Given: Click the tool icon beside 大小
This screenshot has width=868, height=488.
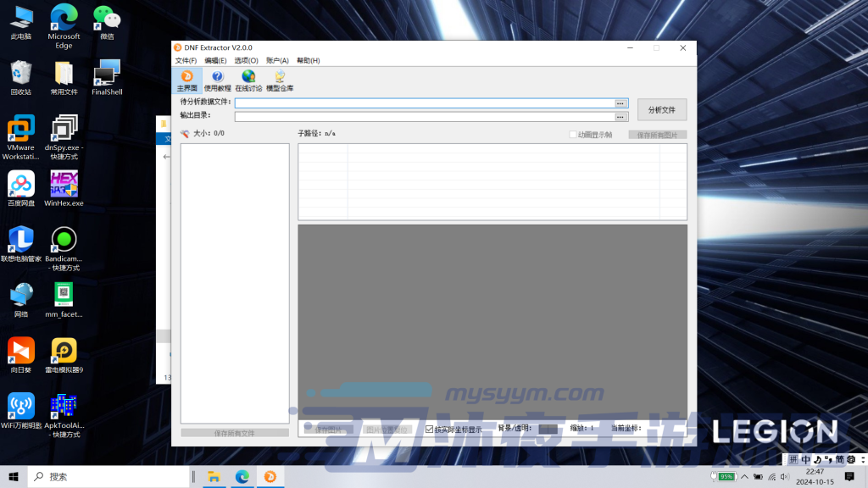Looking at the screenshot, I should coord(185,134).
